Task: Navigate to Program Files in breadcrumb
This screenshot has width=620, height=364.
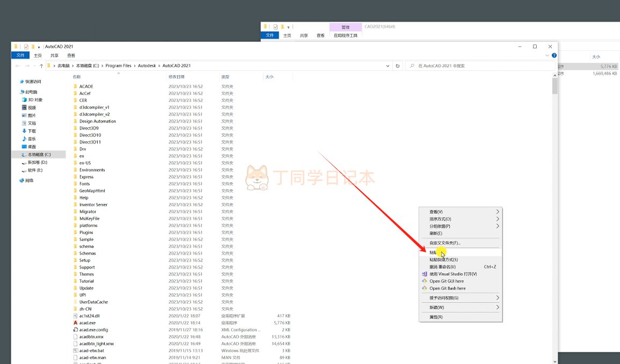Action: pyautogui.click(x=118, y=65)
